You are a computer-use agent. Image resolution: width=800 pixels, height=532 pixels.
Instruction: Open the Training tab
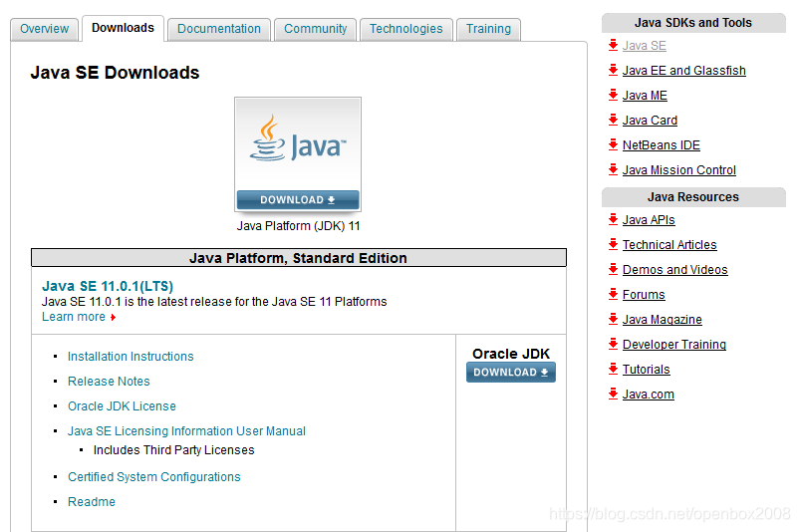(x=488, y=29)
